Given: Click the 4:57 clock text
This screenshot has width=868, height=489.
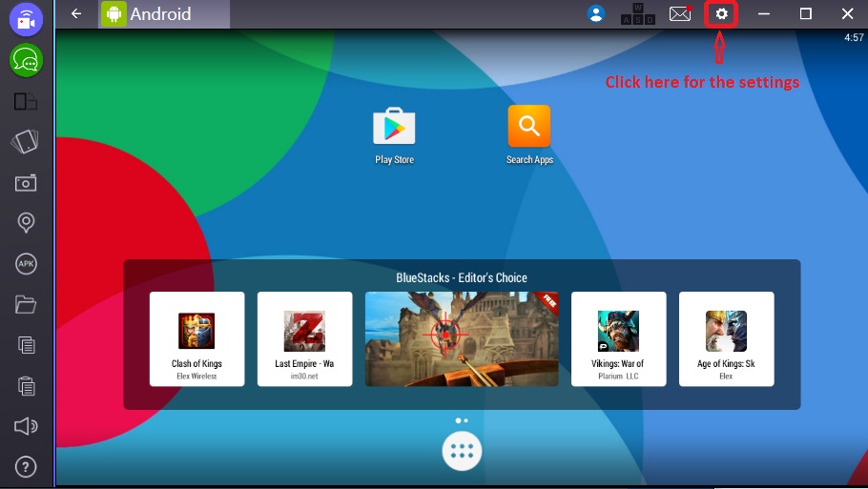Looking at the screenshot, I should [854, 37].
